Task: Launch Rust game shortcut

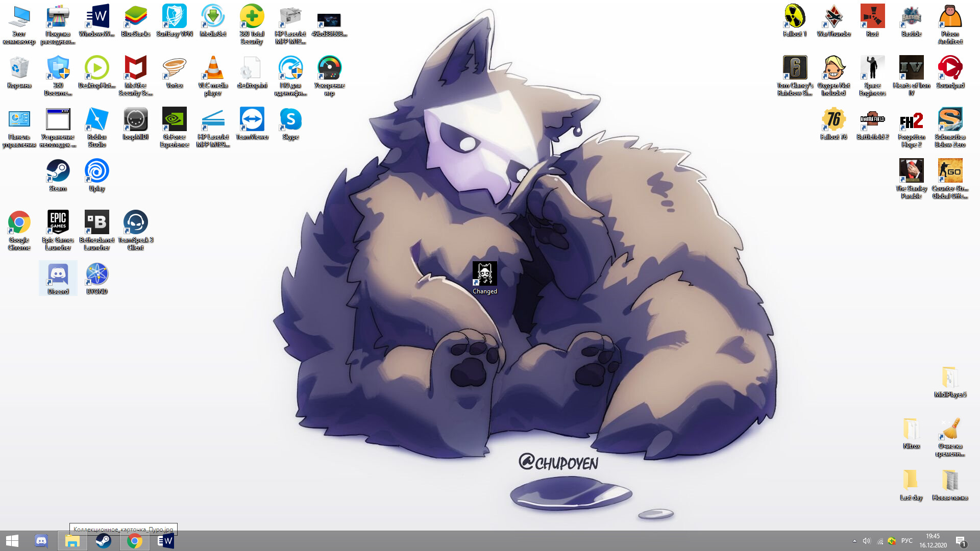Action: pyautogui.click(x=872, y=20)
